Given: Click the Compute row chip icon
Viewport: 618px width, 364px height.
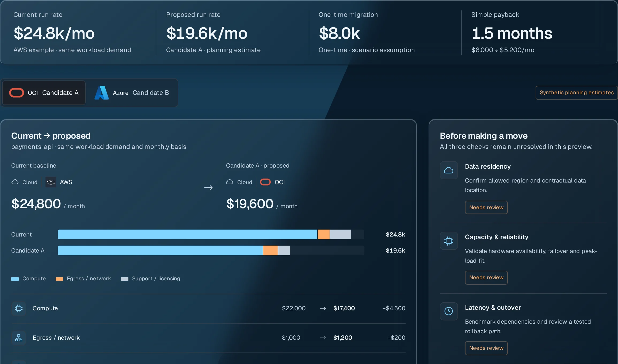Looking at the screenshot, I should tap(19, 308).
